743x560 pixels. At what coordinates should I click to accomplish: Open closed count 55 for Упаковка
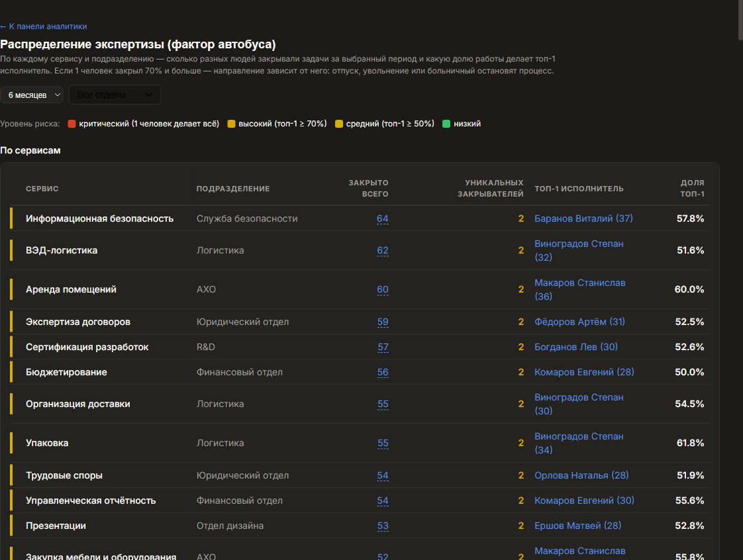coord(383,443)
